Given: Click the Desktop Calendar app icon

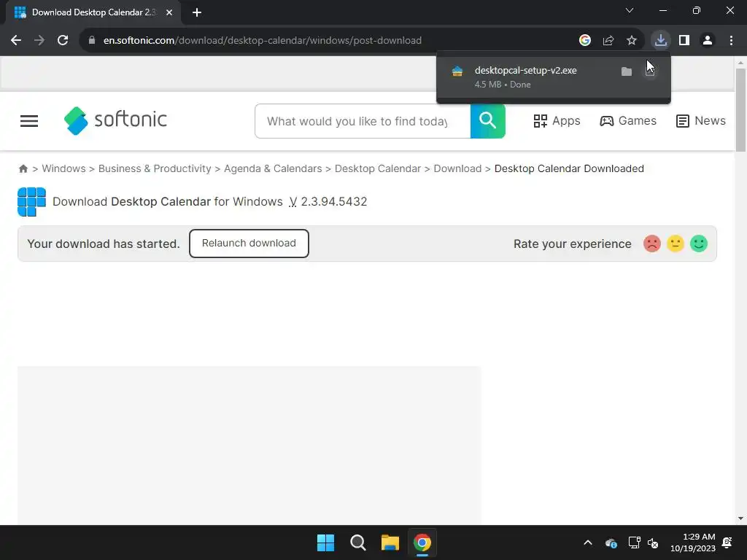Looking at the screenshot, I should tap(31, 202).
